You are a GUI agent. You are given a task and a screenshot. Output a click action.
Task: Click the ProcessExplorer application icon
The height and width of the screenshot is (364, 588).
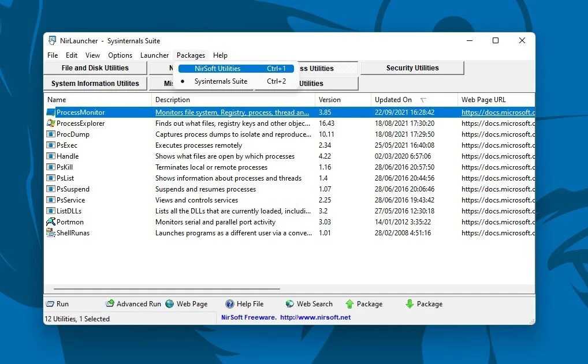click(x=50, y=123)
